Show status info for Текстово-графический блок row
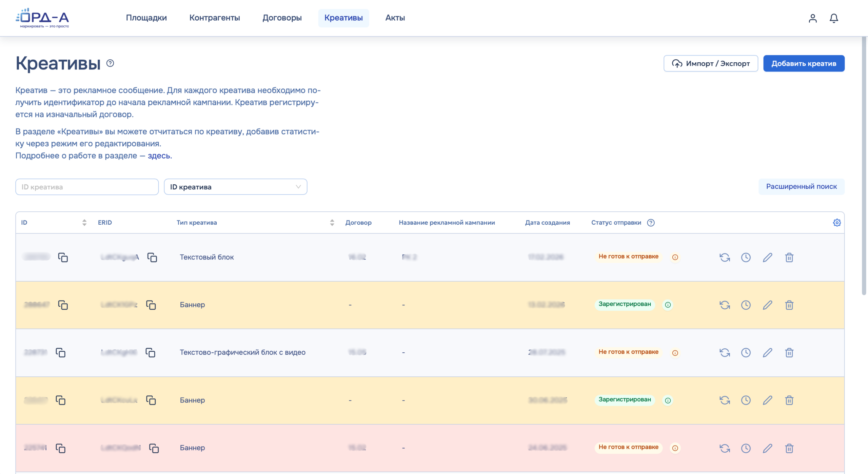 click(675, 353)
